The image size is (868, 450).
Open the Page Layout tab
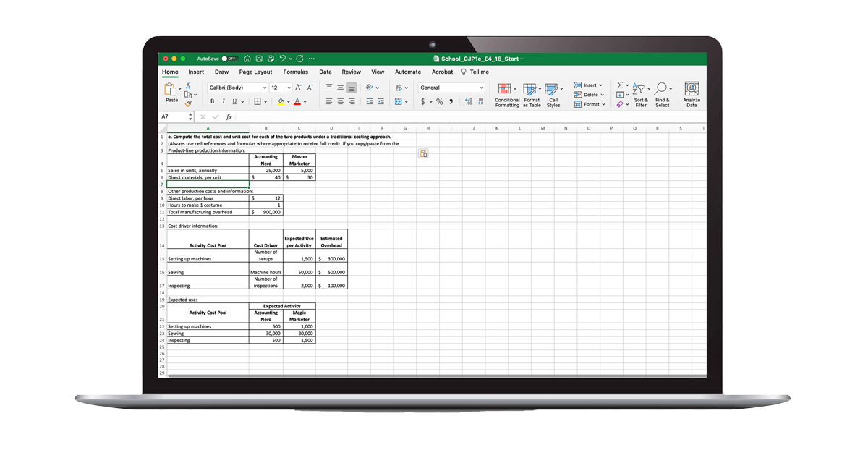pyautogui.click(x=255, y=72)
